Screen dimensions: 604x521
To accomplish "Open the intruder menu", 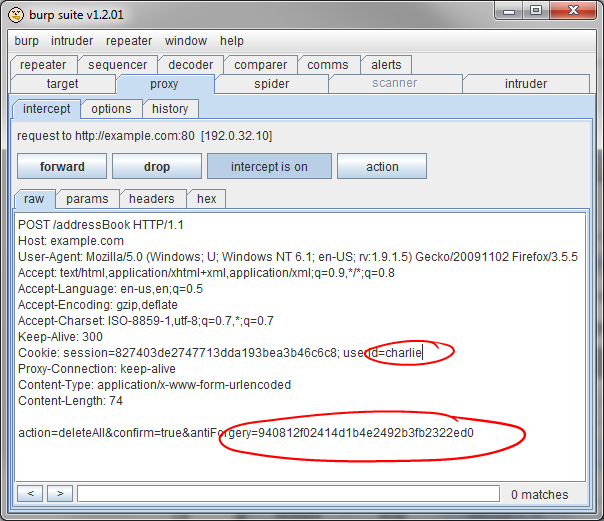I will click(x=72, y=41).
